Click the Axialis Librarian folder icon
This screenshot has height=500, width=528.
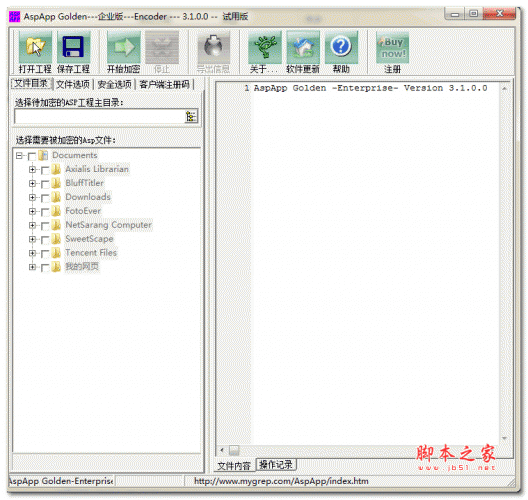click(x=56, y=169)
